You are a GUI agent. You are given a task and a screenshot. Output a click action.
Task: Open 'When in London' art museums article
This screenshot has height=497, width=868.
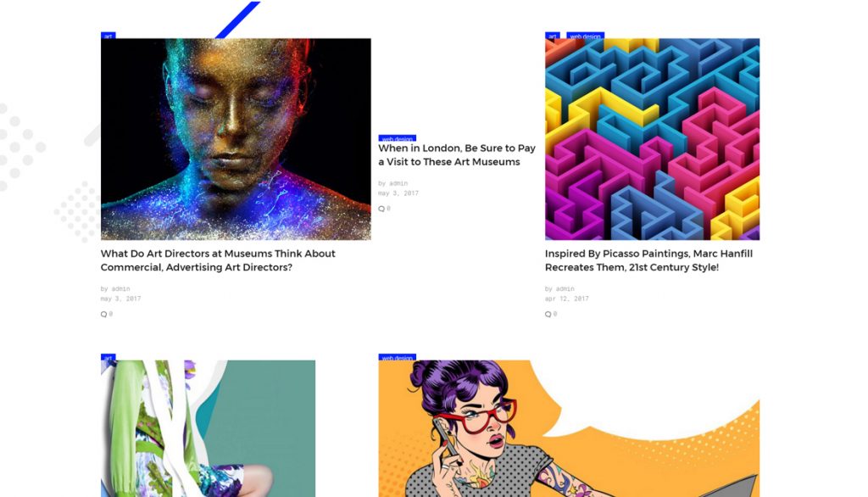pos(457,155)
